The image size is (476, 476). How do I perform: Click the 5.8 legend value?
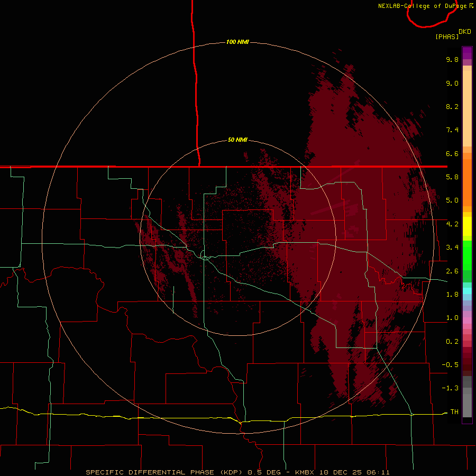coord(452,177)
